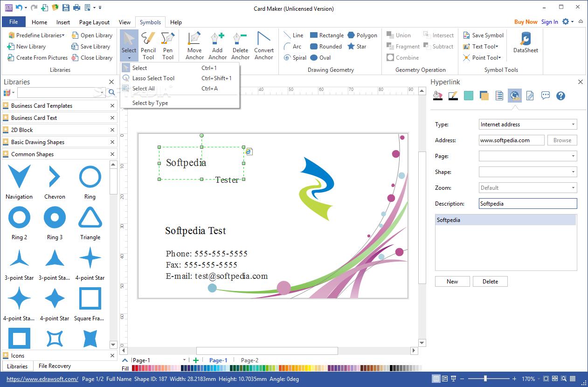
Task: Select the Oval geometry tool
Action: pyautogui.click(x=320, y=58)
